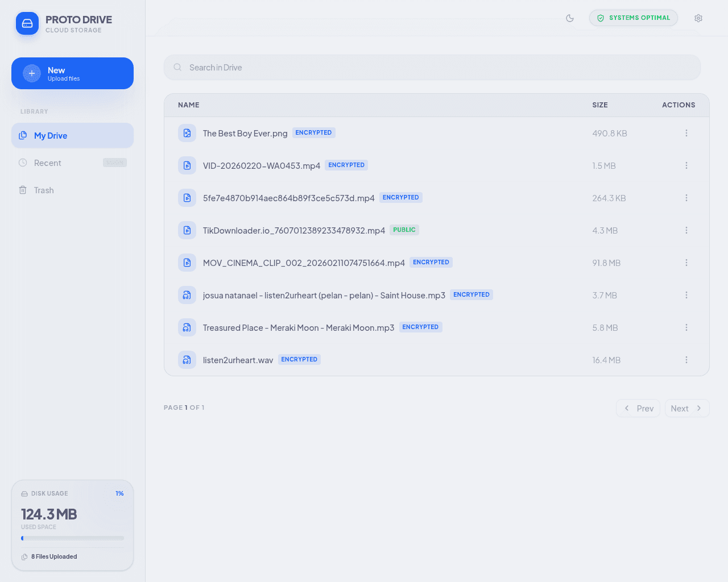
Task: Click the video icon for the TikDownloader.io file
Action: pyautogui.click(x=187, y=230)
